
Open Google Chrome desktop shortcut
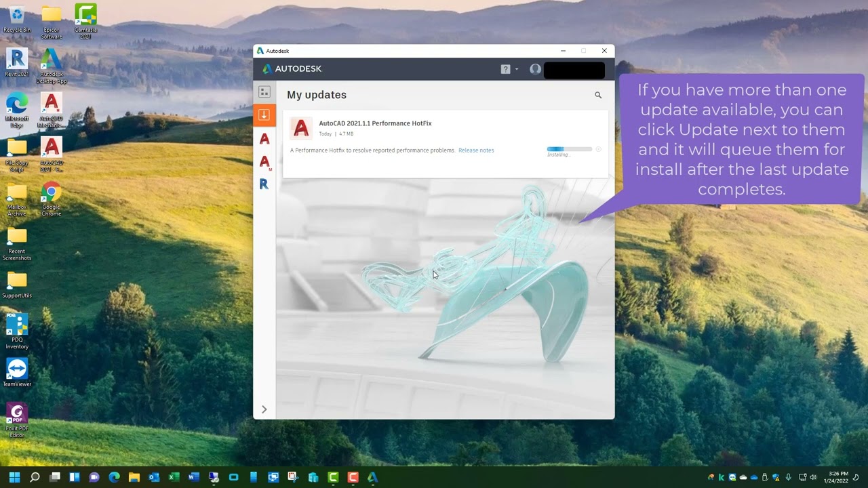(x=52, y=199)
